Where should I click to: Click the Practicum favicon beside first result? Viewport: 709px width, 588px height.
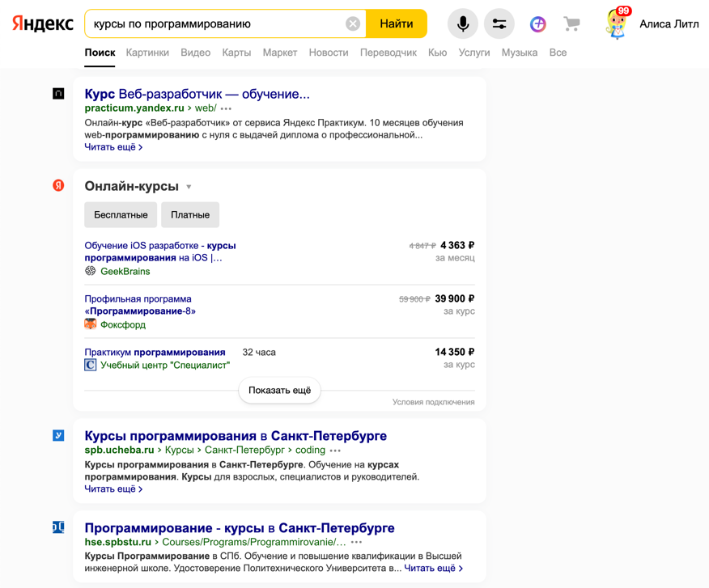(58, 94)
